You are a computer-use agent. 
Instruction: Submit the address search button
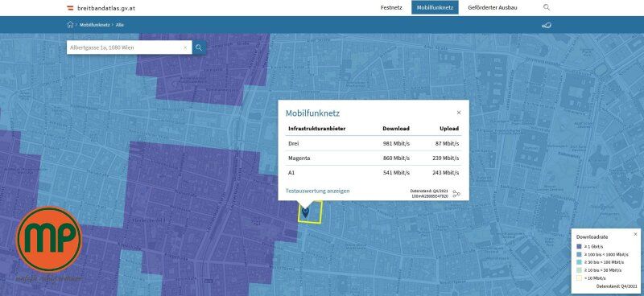click(x=199, y=47)
